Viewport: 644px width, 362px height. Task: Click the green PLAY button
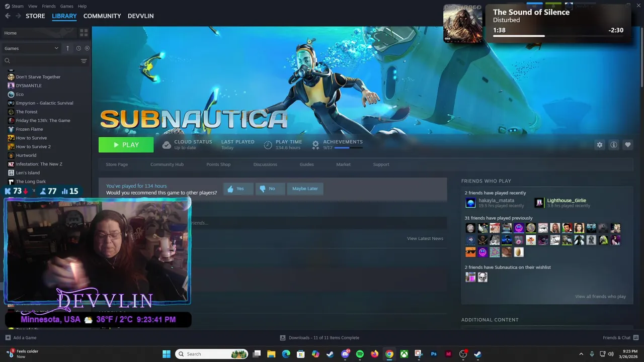[x=126, y=145]
